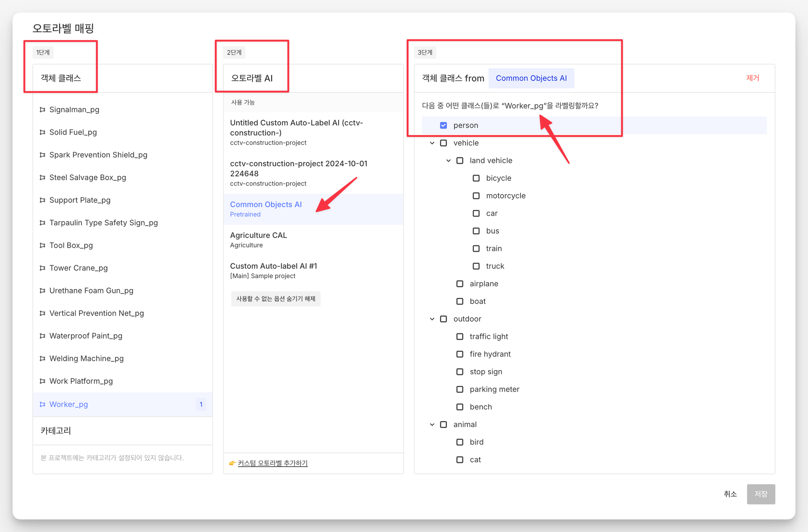Enable the traffic light checkbox
The height and width of the screenshot is (532, 808).
[x=459, y=337]
